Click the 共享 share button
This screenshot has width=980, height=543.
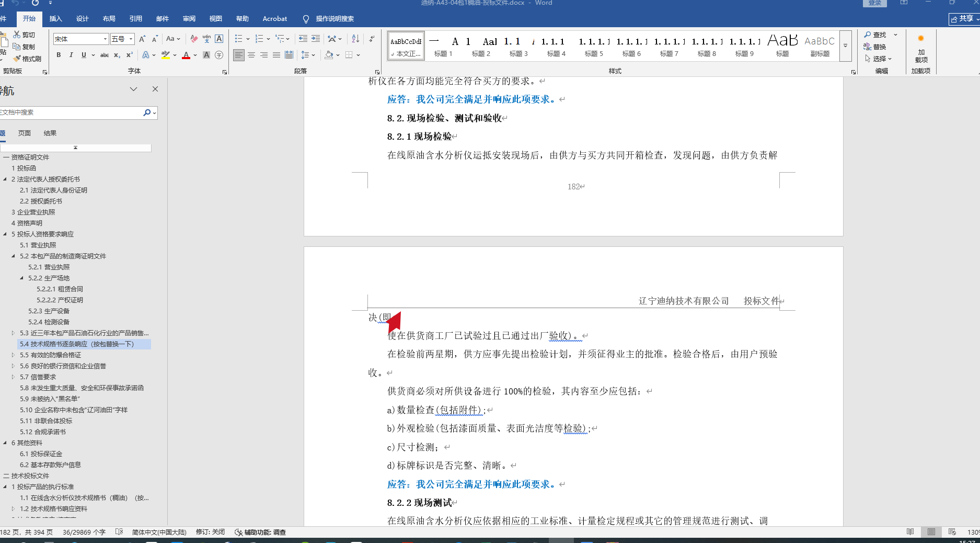pos(962,19)
